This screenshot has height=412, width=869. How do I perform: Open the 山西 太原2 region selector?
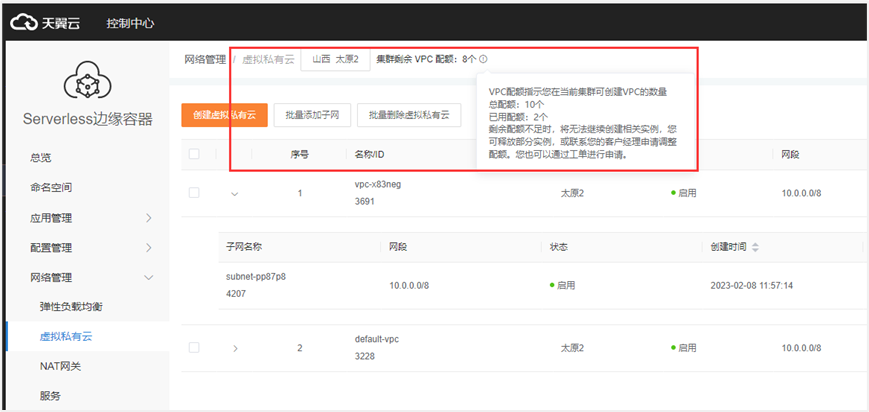pos(335,60)
